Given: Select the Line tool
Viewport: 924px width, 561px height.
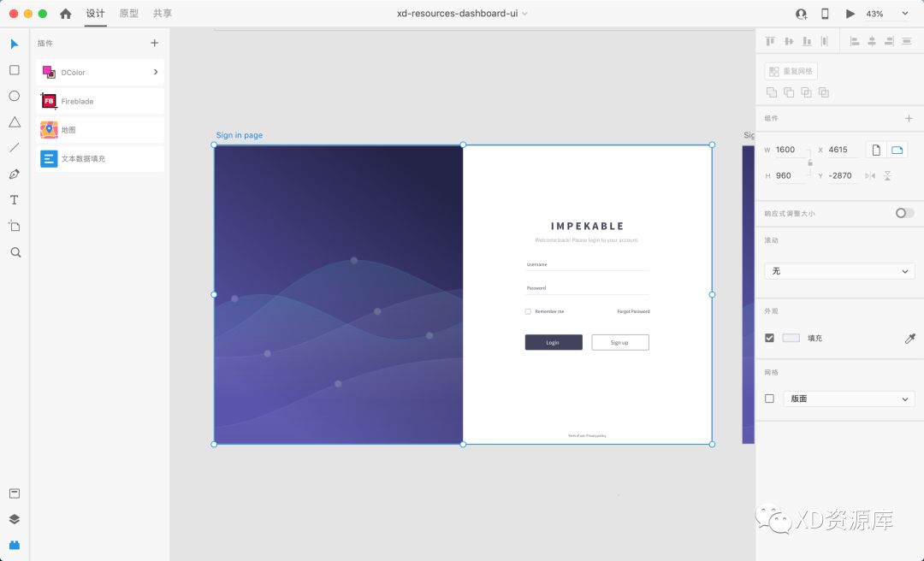Looking at the screenshot, I should coord(15,148).
